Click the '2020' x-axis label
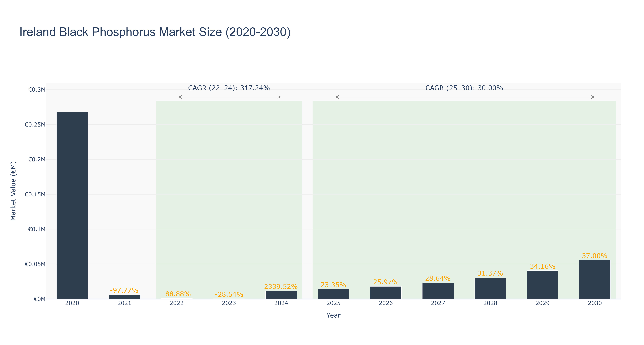The image size is (644, 345). (x=72, y=303)
